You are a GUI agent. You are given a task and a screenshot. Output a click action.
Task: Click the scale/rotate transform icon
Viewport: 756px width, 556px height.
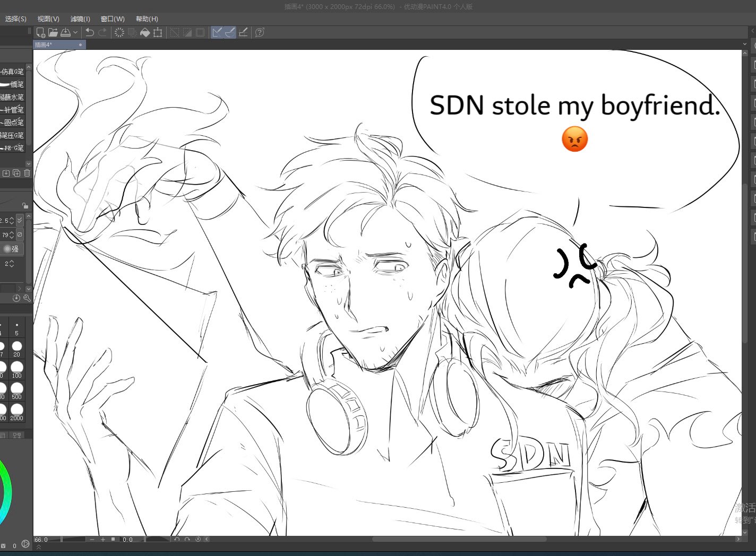(x=158, y=32)
